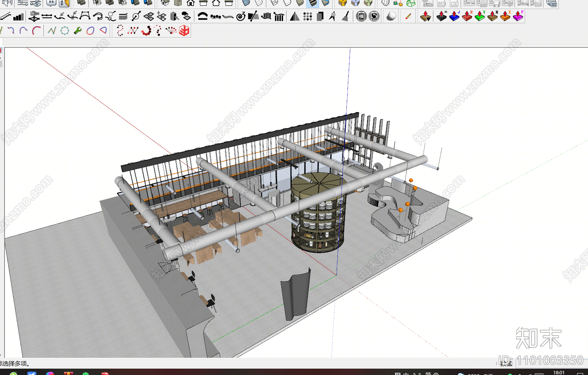This screenshot has width=588, height=375.
Task: Click the box with cursor arrow icon
Action: (174, 16)
